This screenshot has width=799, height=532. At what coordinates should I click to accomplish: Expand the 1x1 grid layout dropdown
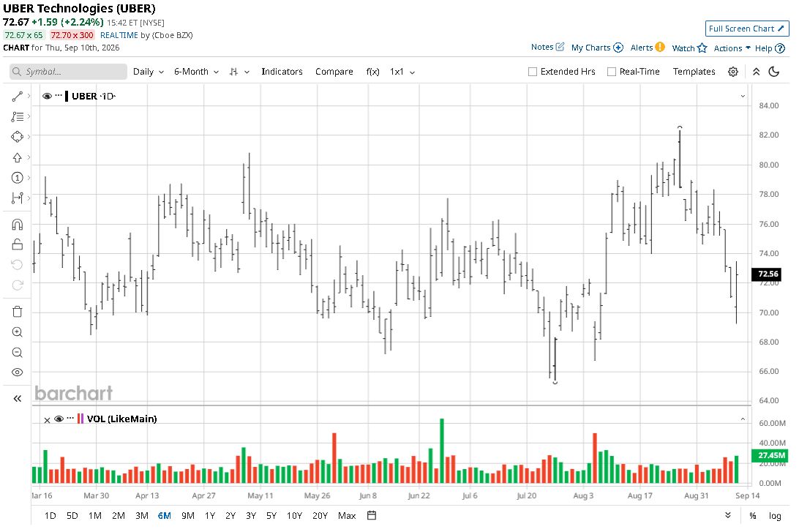tap(402, 72)
